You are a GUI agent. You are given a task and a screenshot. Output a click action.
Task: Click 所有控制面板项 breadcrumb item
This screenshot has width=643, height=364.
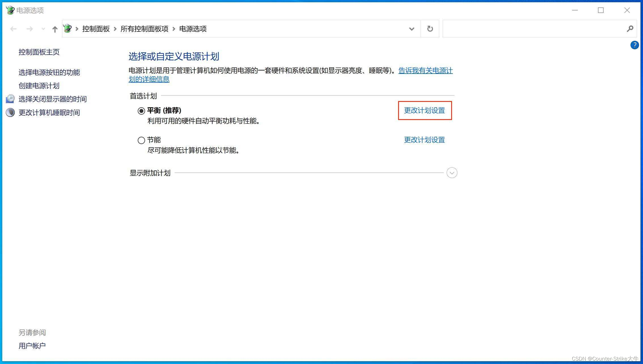pos(144,29)
